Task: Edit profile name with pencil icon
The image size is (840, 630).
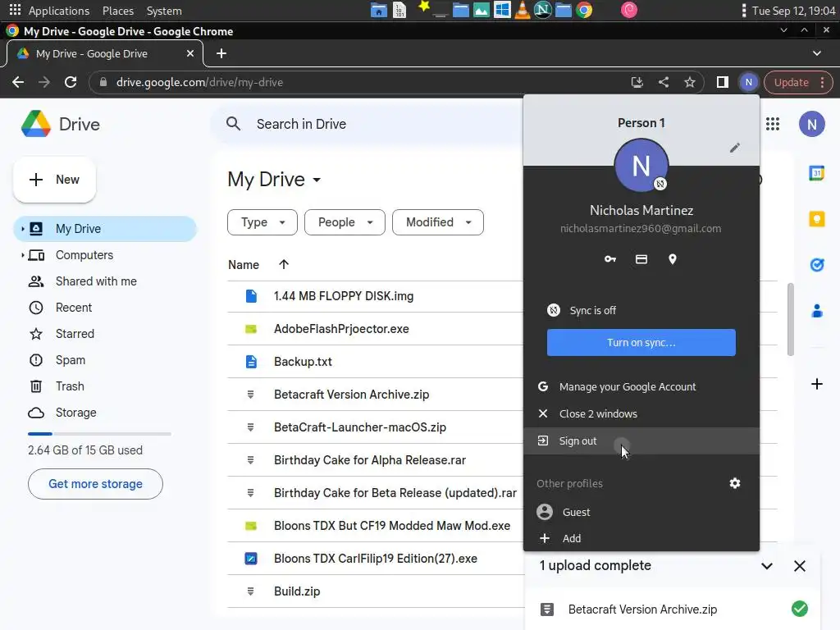Action: [734, 148]
